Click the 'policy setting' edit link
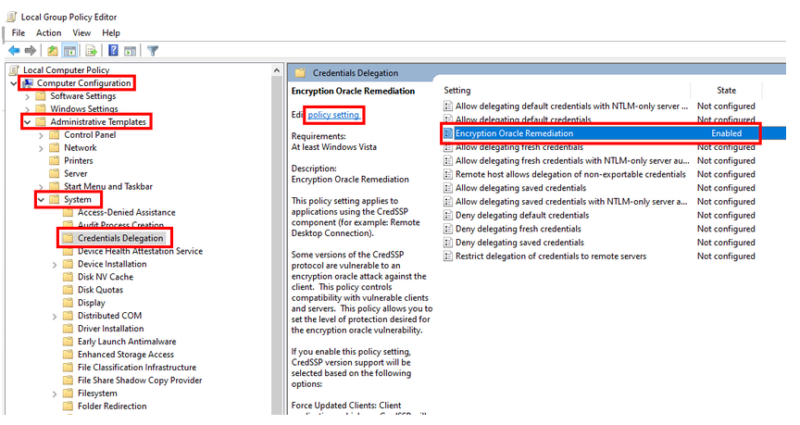The height and width of the screenshot is (425, 800). [333, 115]
